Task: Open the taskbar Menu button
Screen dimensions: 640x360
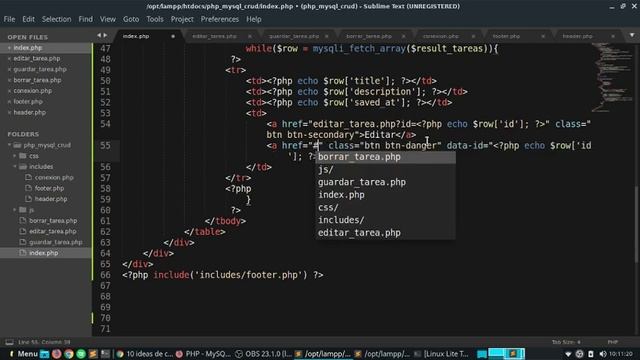Action: click(x=23, y=354)
